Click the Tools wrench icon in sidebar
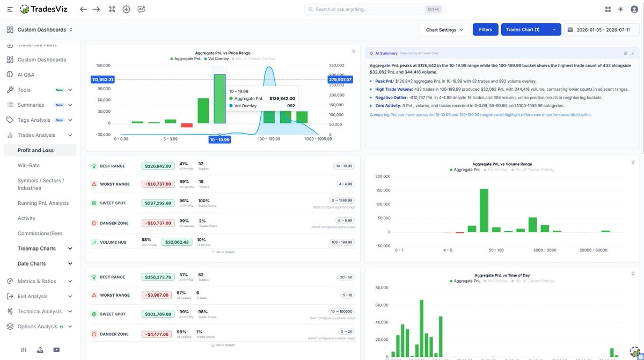The image size is (644, 360). (x=10, y=90)
